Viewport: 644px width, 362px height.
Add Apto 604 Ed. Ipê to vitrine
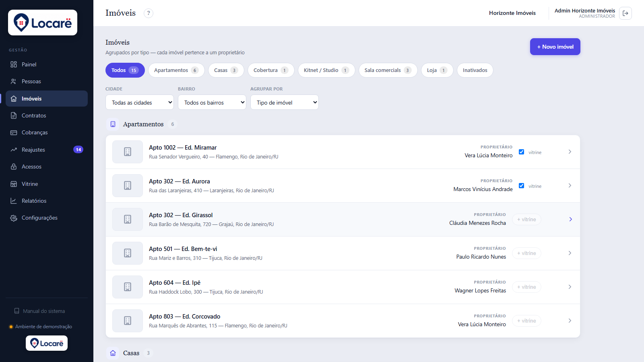point(526,287)
